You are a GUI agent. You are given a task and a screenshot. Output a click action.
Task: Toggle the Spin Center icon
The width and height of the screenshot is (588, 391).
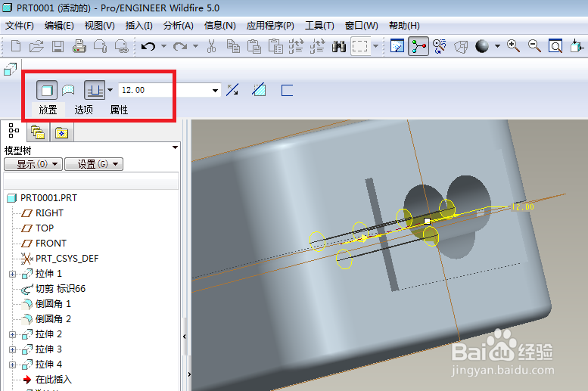click(x=418, y=46)
